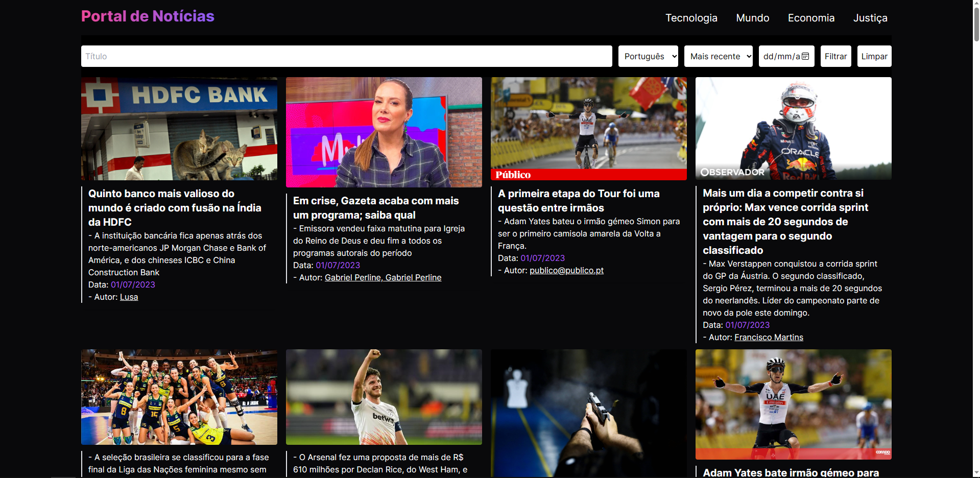Click summary 'A seleção brasileira se classificou'
This screenshot has height=478, width=980.
coord(178,463)
